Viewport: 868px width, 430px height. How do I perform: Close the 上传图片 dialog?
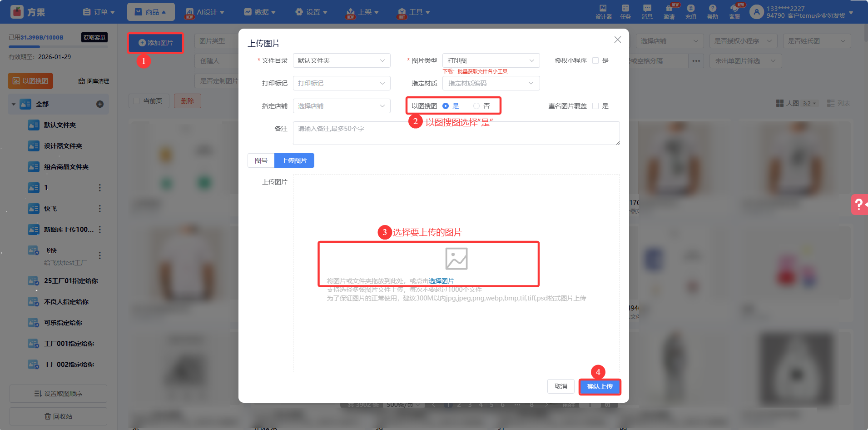pos(618,40)
